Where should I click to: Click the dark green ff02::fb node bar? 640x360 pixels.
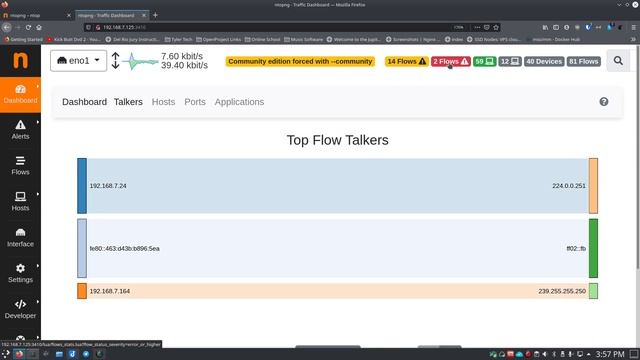click(x=593, y=248)
